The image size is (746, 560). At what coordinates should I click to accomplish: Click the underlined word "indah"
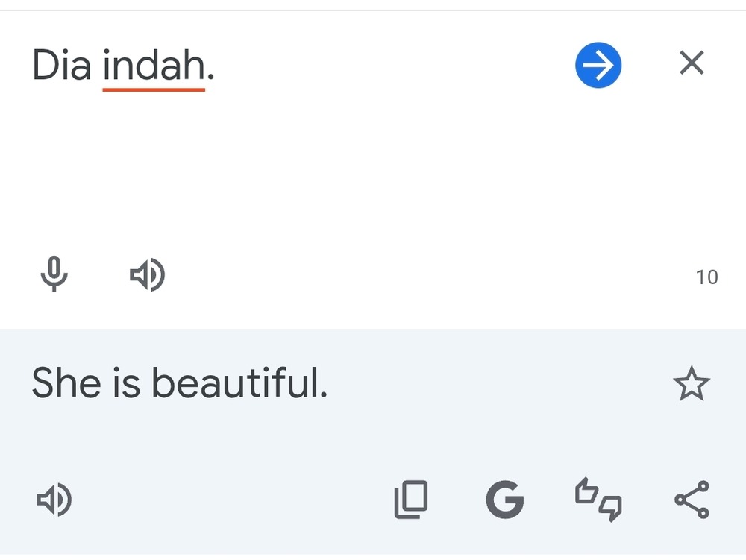154,67
